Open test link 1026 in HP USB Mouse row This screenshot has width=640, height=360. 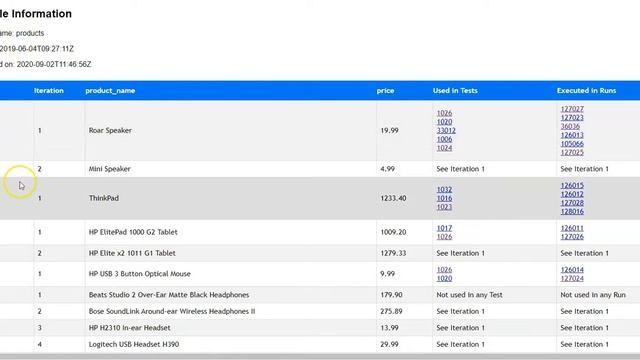pos(444,270)
